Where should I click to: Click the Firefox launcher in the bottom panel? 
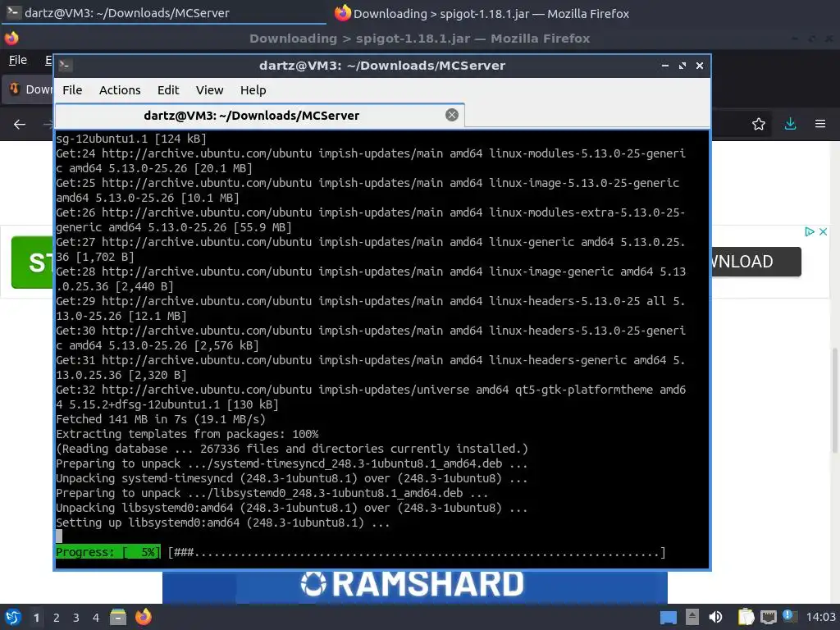(x=143, y=617)
